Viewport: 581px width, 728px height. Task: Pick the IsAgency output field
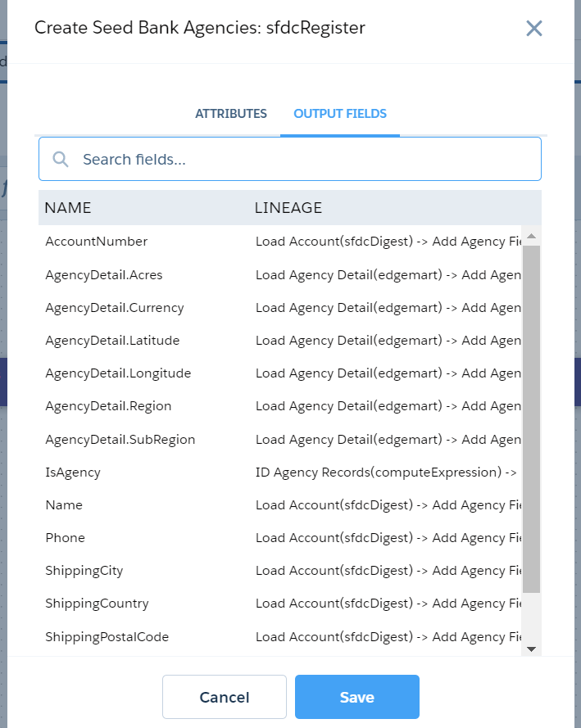tap(73, 473)
